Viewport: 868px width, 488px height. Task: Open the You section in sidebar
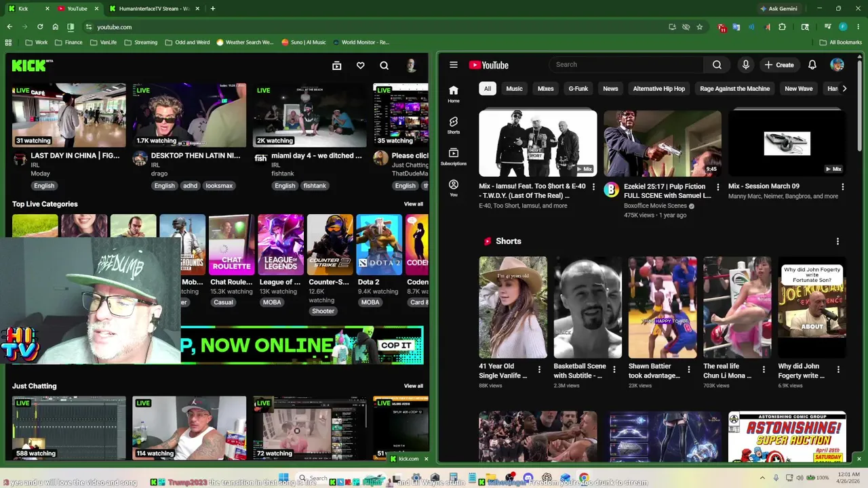[454, 188]
